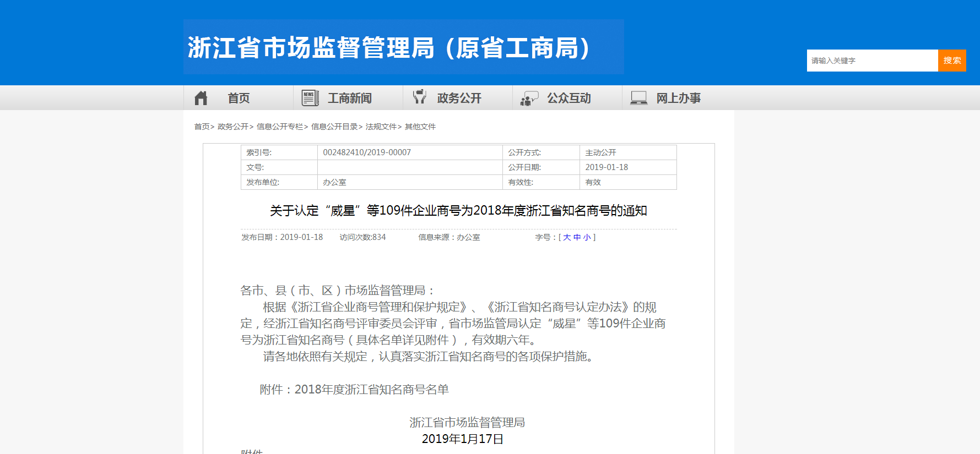Focus the 请输入关键字 search field
The image size is (980, 454).
[872, 61]
